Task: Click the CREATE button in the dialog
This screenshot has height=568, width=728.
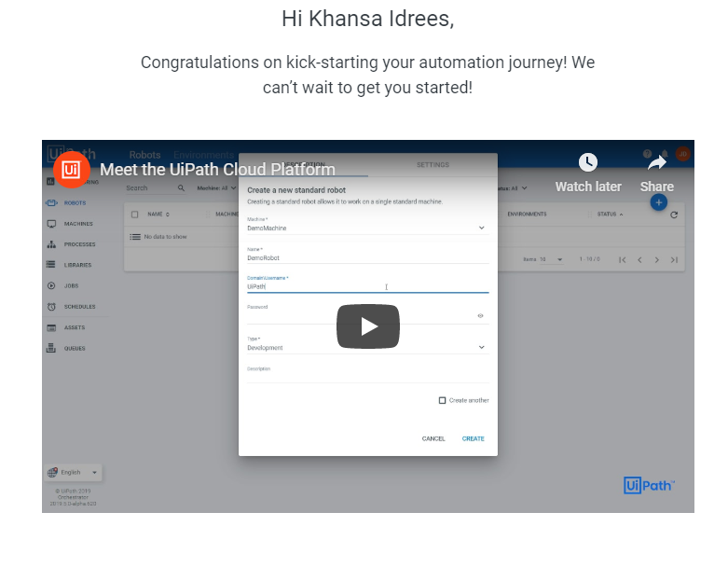Action: 474,439
